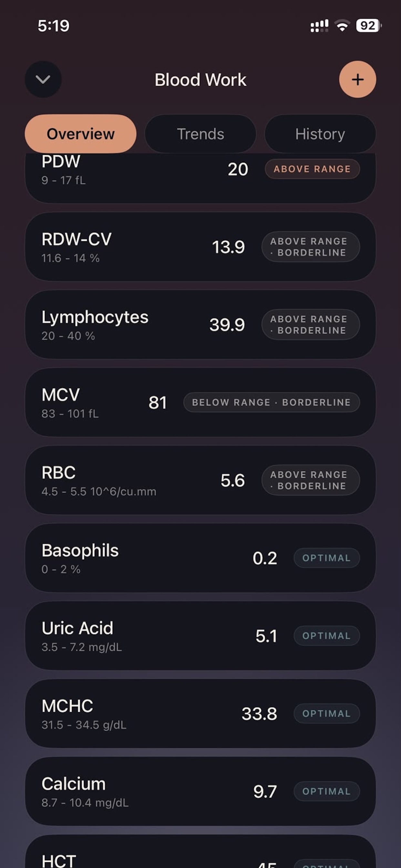Open the RDW-CV result card
Image resolution: width=401 pixels, height=868 pixels.
click(x=200, y=247)
